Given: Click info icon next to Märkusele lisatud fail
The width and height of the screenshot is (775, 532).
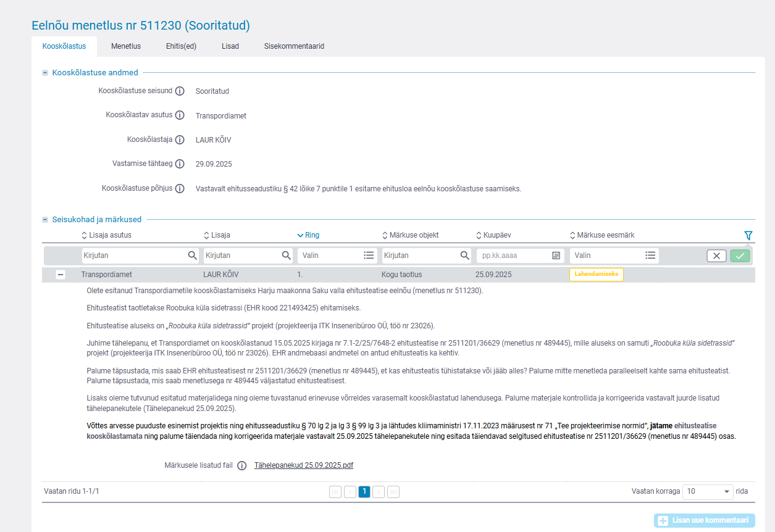Looking at the screenshot, I should (x=242, y=465).
